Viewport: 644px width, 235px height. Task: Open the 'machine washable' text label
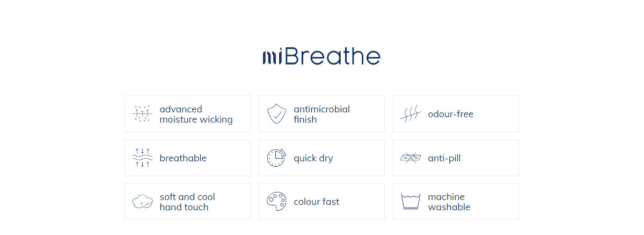click(449, 202)
